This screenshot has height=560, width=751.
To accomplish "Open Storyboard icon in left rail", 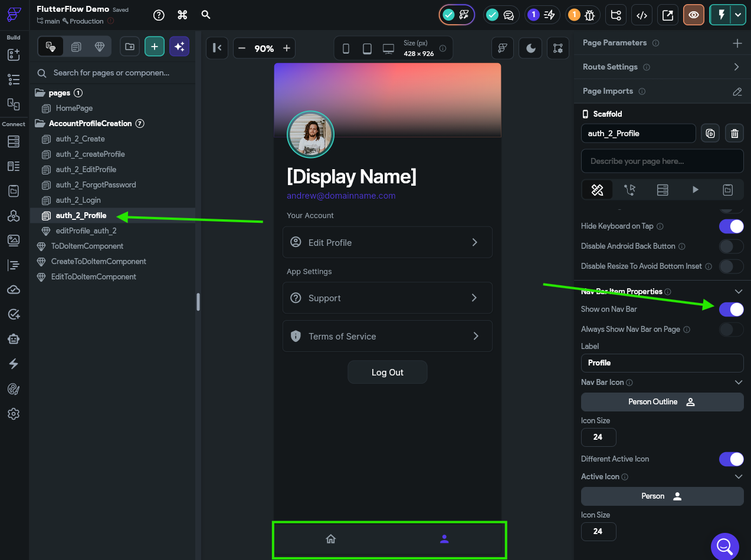I will point(14,104).
